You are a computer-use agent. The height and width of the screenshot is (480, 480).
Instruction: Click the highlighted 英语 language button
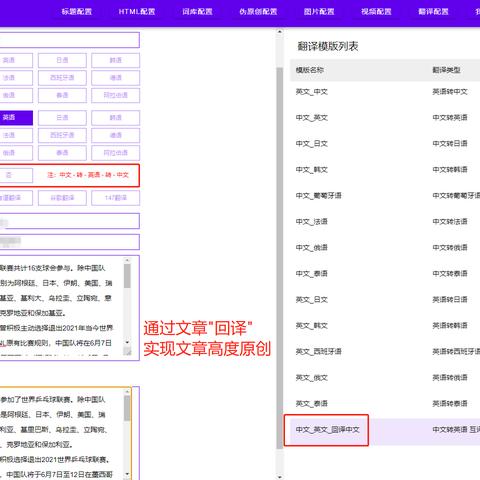[16, 118]
